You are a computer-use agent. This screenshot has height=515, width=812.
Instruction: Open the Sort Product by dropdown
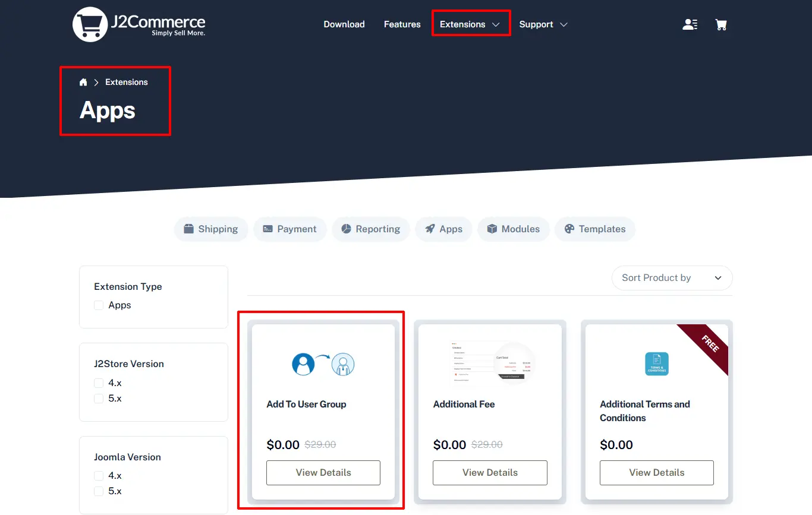pos(672,278)
